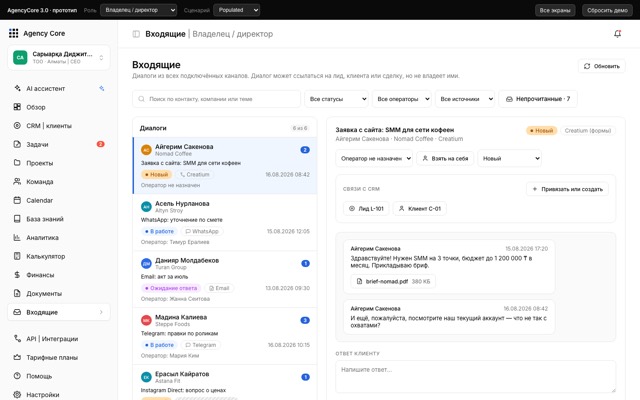Viewport: 640px width, 400px height.
Task: Click the Напишите ответ reply text area
Action: [x=476, y=377]
